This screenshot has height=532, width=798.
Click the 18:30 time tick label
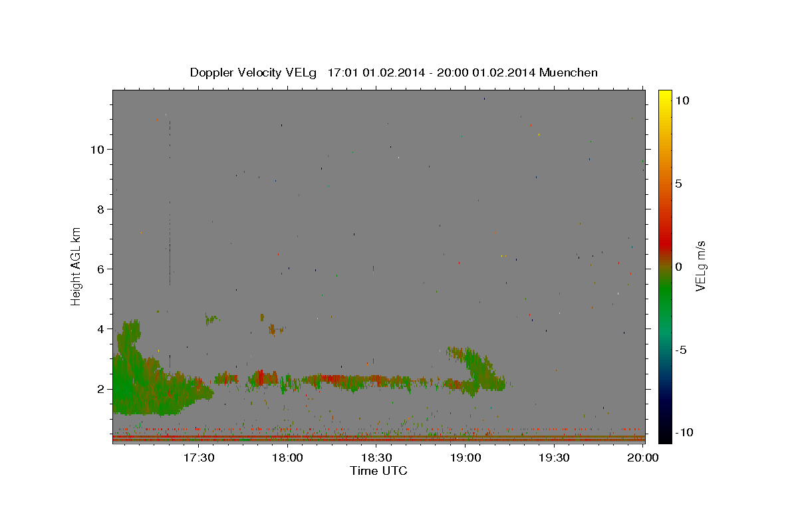(x=376, y=458)
